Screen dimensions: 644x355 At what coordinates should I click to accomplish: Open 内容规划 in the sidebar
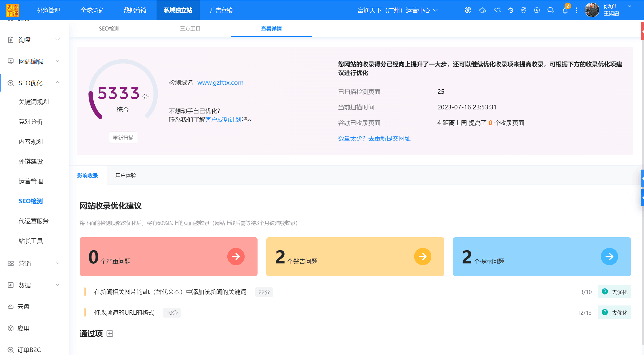[31, 142]
